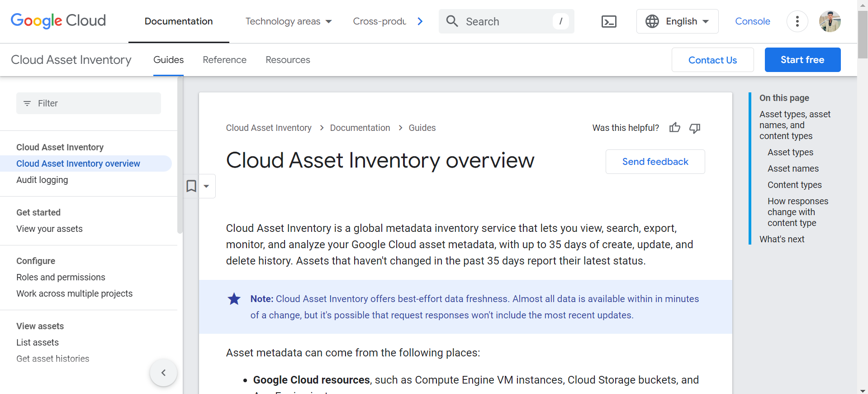Click the sidebar Filter field
This screenshot has height=394, width=868.
click(x=89, y=103)
